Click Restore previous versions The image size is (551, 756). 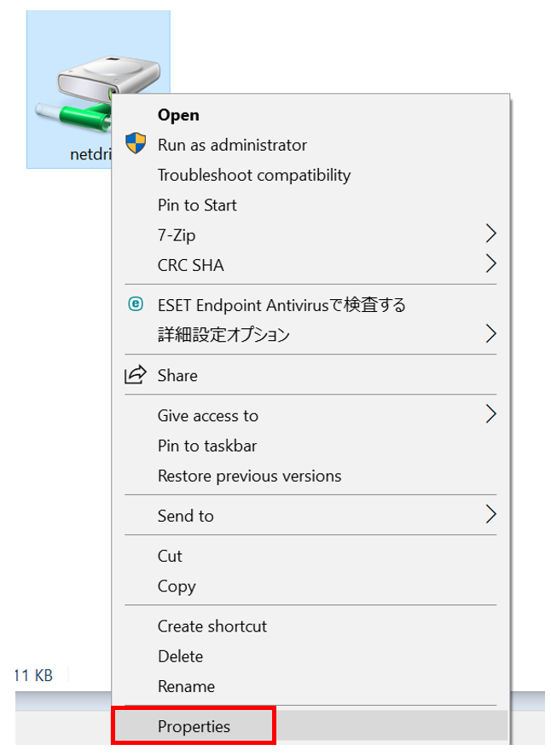[249, 476]
